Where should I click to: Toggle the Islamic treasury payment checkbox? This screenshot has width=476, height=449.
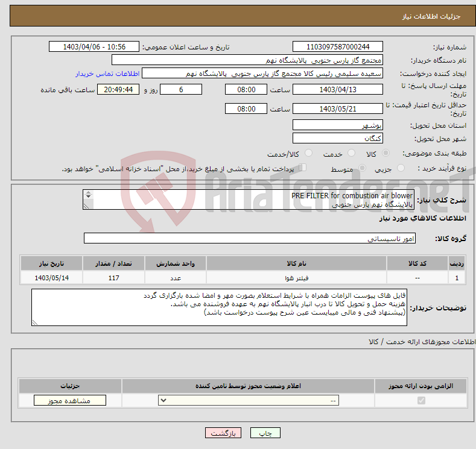point(302,168)
